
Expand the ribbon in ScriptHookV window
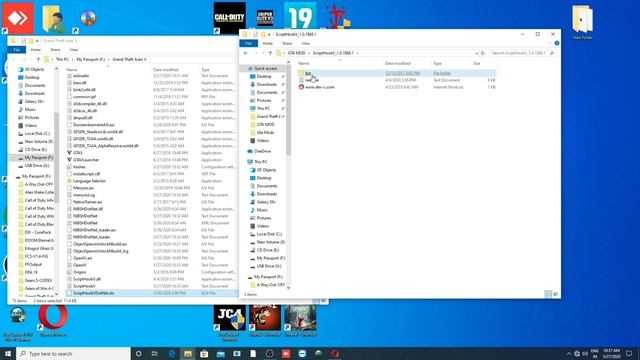click(x=549, y=43)
